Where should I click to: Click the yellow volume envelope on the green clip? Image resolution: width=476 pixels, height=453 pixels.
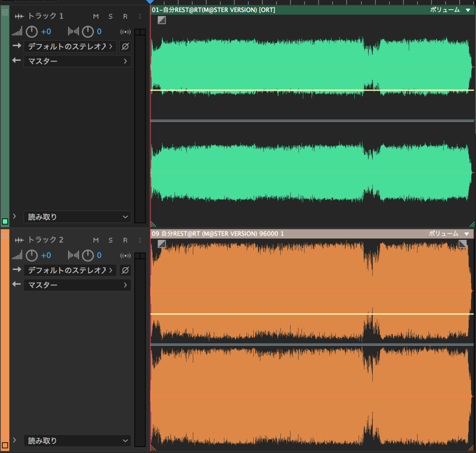tap(312, 91)
